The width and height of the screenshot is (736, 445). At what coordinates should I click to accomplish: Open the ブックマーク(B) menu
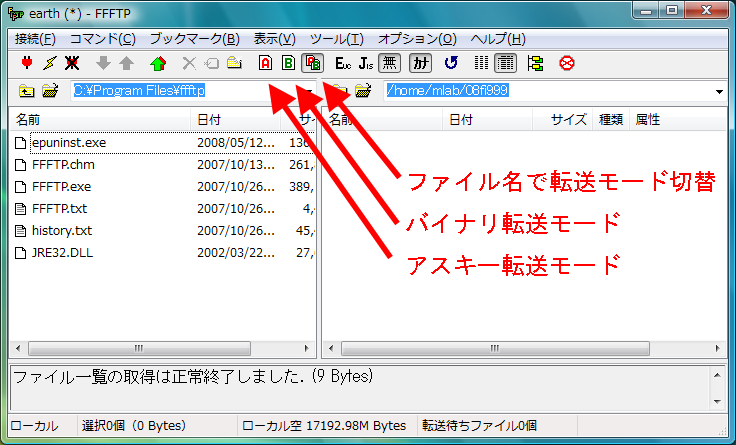(x=194, y=38)
